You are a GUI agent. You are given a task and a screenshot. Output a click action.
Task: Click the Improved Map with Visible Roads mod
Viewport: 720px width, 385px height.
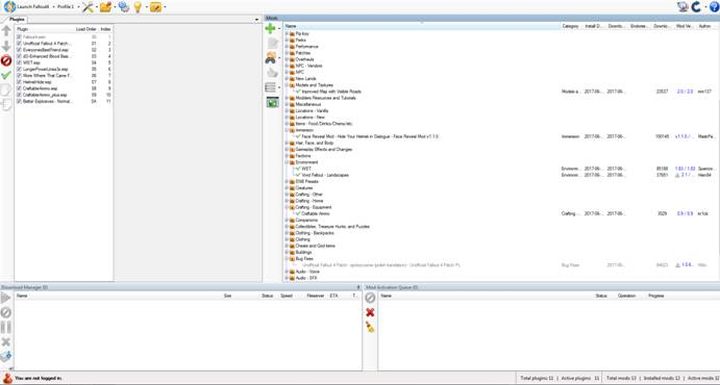(331, 91)
